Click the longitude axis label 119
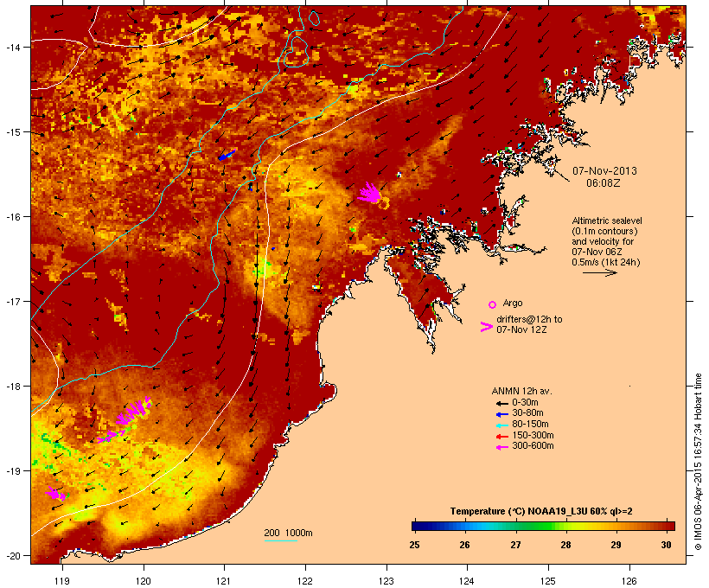 click(x=62, y=581)
